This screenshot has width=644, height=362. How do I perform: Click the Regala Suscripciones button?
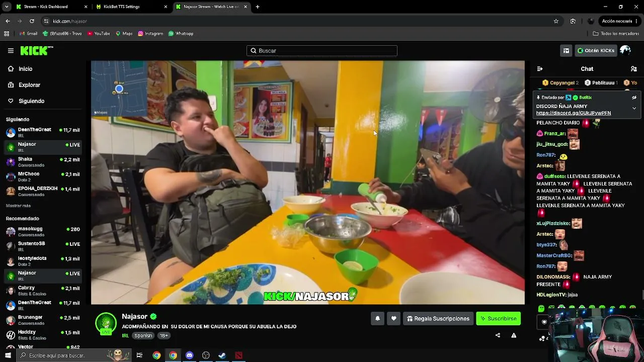click(438, 318)
